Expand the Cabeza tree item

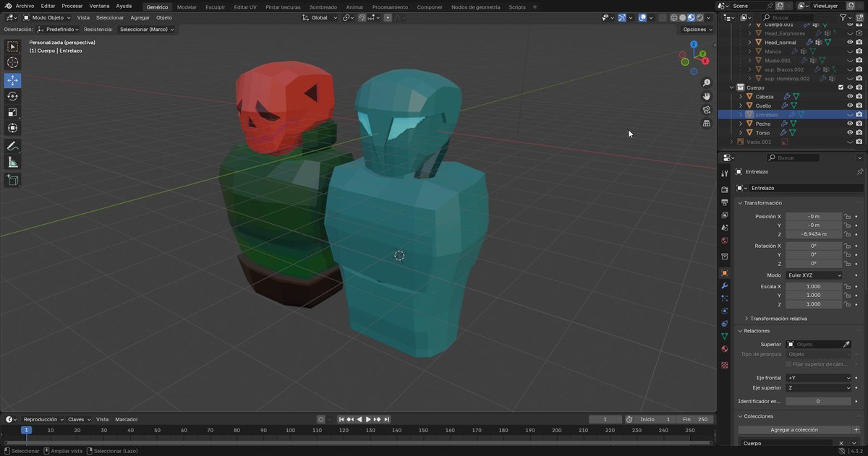coord(740,97)
